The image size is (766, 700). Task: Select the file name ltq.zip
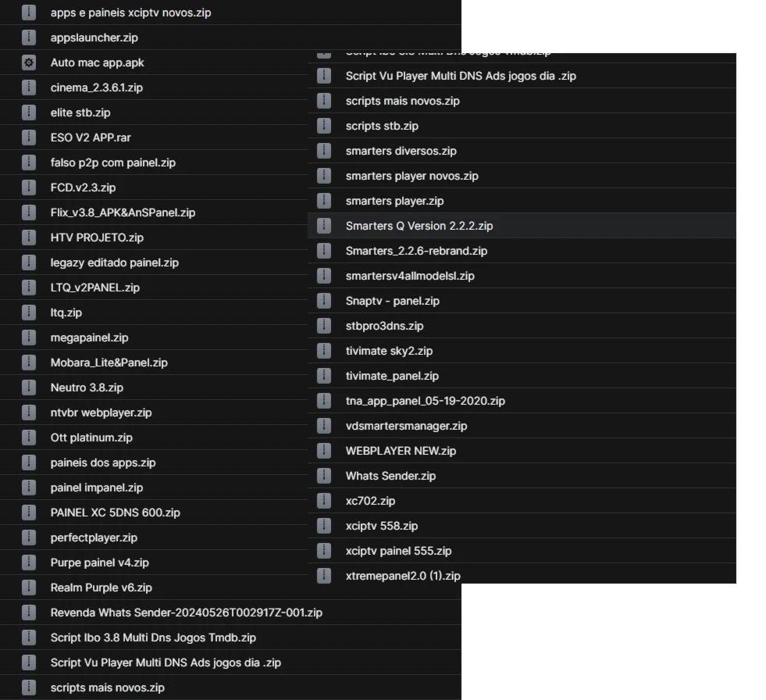coord(66,312)
